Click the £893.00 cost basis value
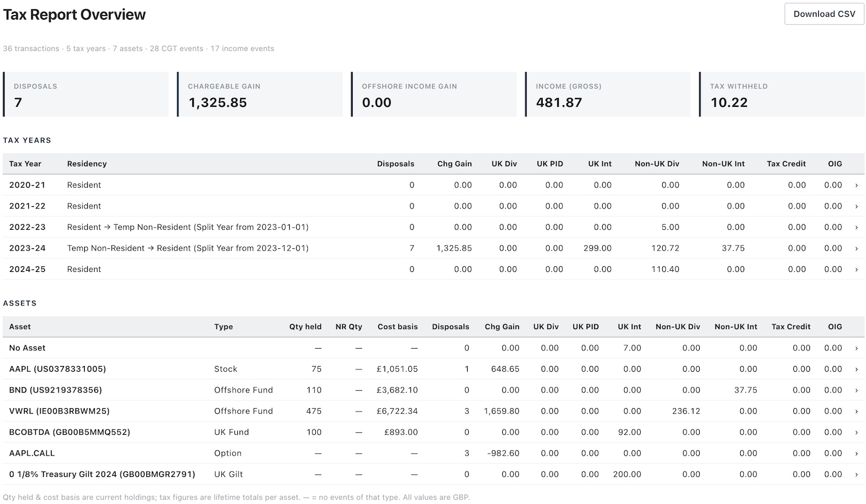The height and width of the screenshot is (504, 866). point(401,432)
